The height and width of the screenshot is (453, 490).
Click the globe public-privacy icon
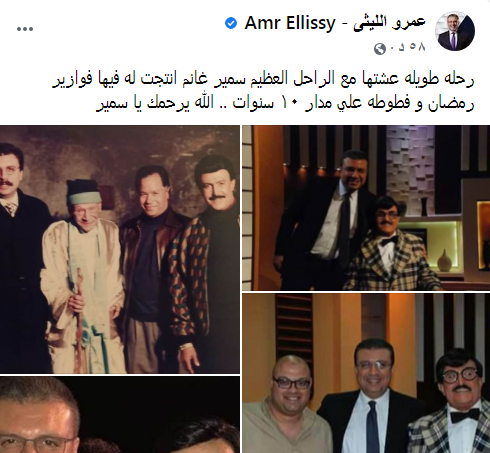(380, 49)
